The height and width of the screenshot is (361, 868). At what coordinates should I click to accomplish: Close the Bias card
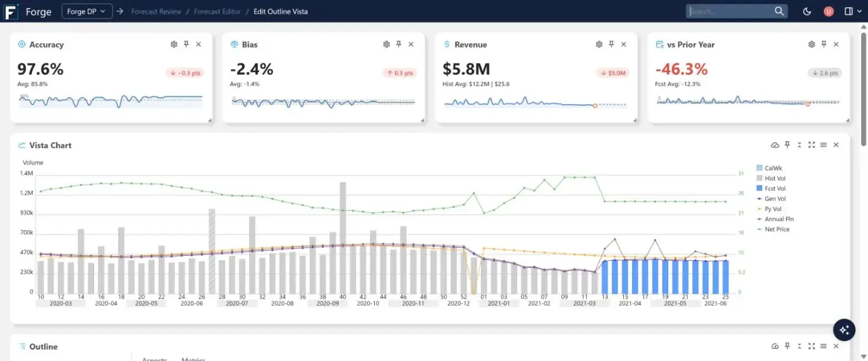click(x=411, y=44)
